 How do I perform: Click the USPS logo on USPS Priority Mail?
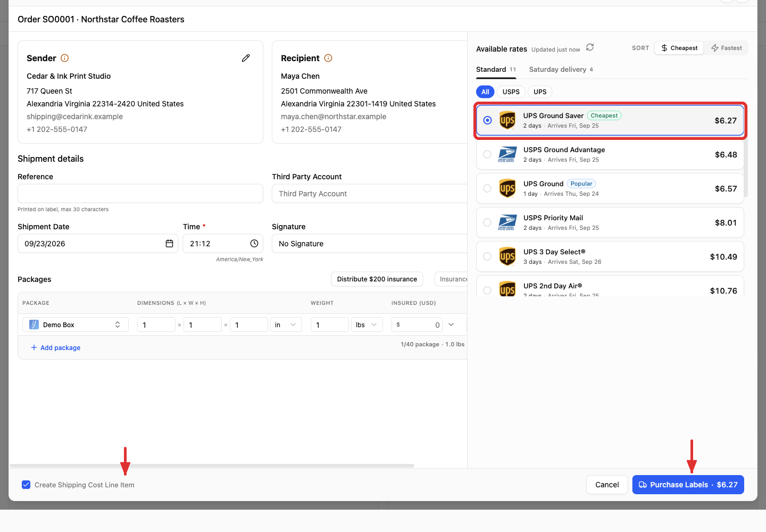point(507,222)
